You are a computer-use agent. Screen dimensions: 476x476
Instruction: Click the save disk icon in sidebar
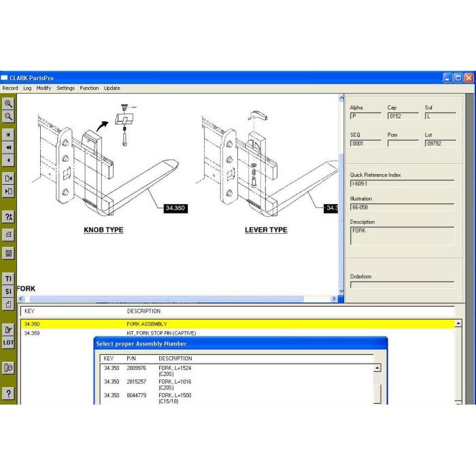point(8,254)
